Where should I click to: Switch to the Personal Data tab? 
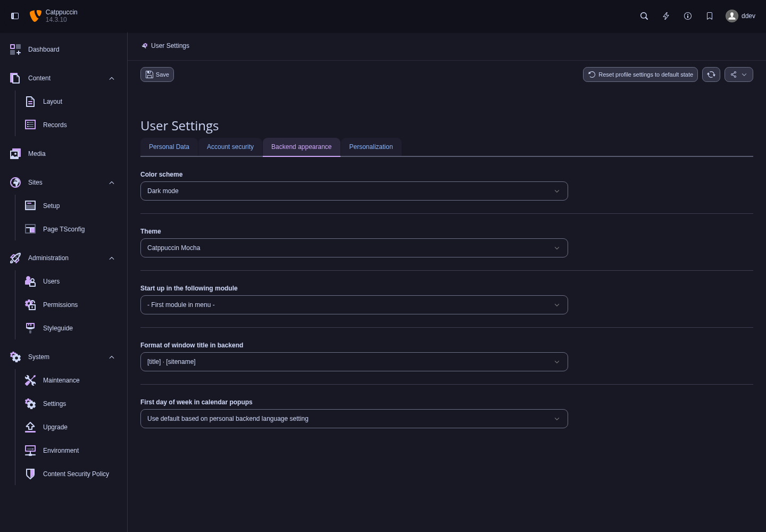169,147
